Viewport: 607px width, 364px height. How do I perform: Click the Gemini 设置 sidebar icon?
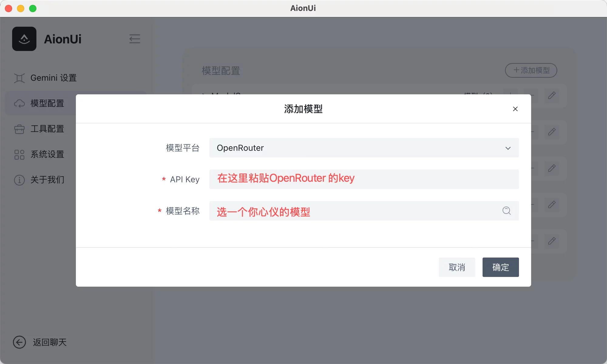[x=19, y=78]
